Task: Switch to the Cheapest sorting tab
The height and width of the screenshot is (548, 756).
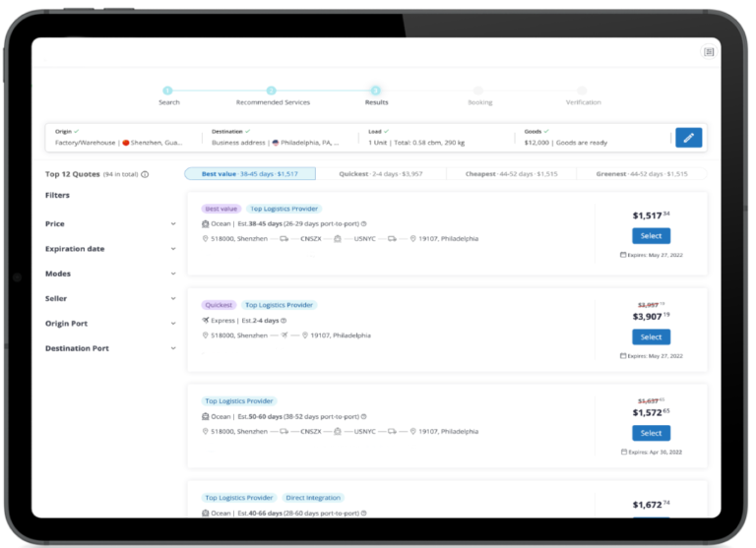Action: (x=511, y=174)
